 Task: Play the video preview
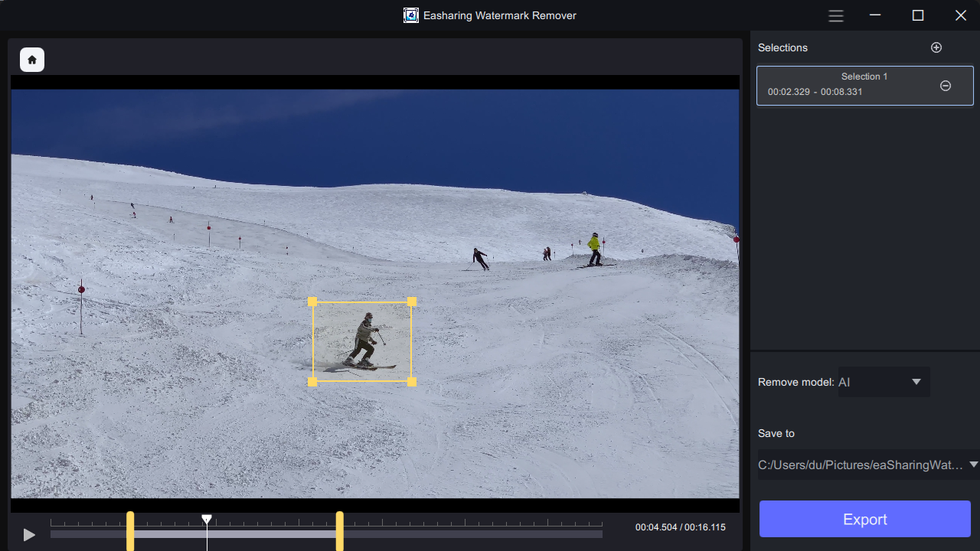(29, 535)
